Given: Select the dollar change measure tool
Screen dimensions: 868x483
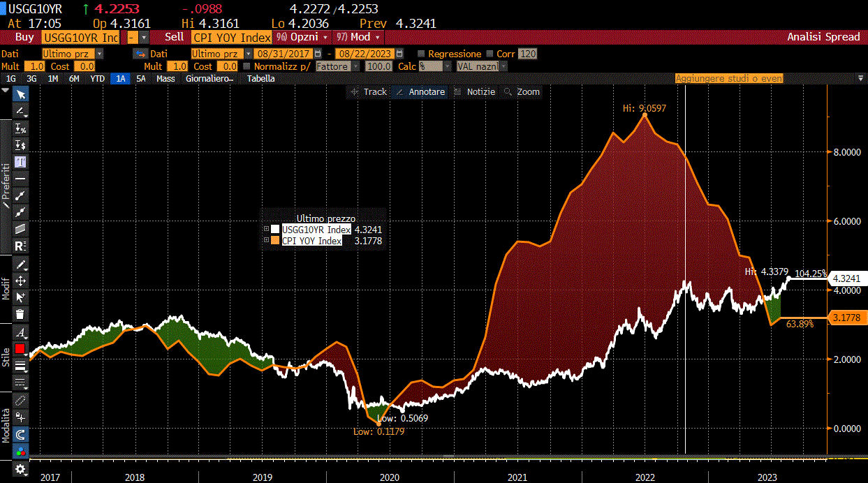Looking at the screenshot, I should pyautogui.click(x=21, y=145).
